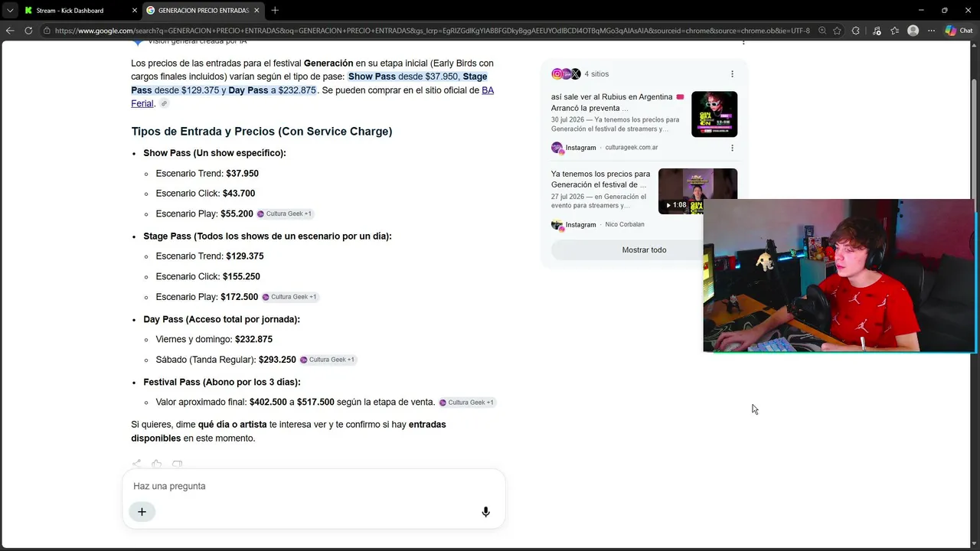
Task: Click 'Festival Pass (Abono por los 3 días):' text
Action: (x=222, y=382)
